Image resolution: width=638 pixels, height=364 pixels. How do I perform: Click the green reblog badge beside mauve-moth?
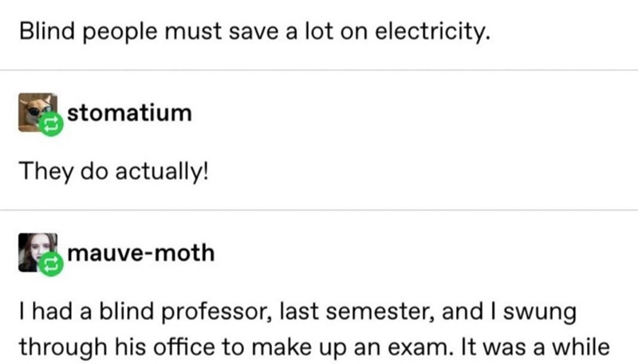[53, 265]
